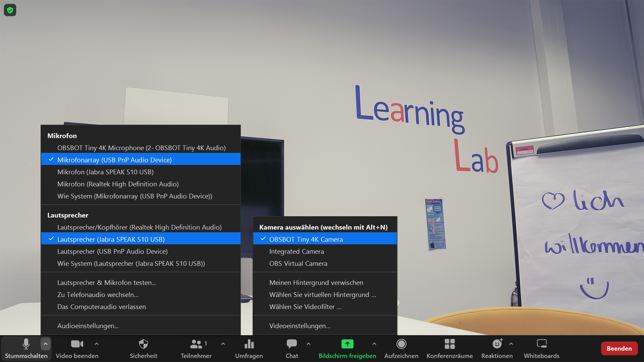Screen dimensions: 644x362
Task: Stop video via Video beenden icon
Action: coord(77,344)
